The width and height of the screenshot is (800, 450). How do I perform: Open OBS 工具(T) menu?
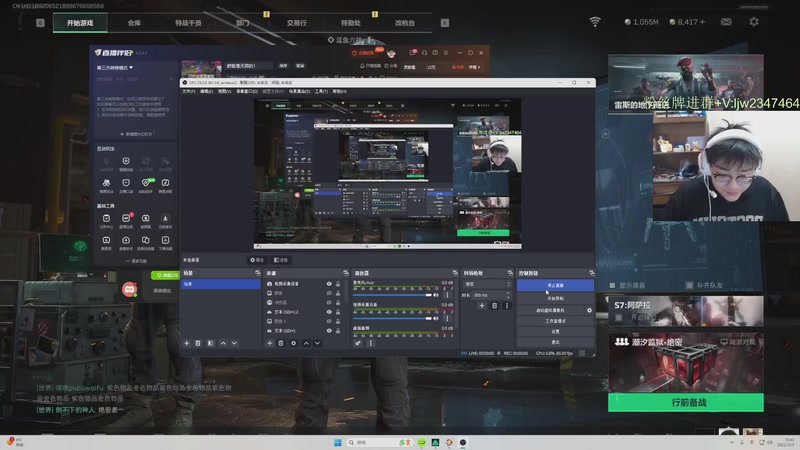click(321, 91)
